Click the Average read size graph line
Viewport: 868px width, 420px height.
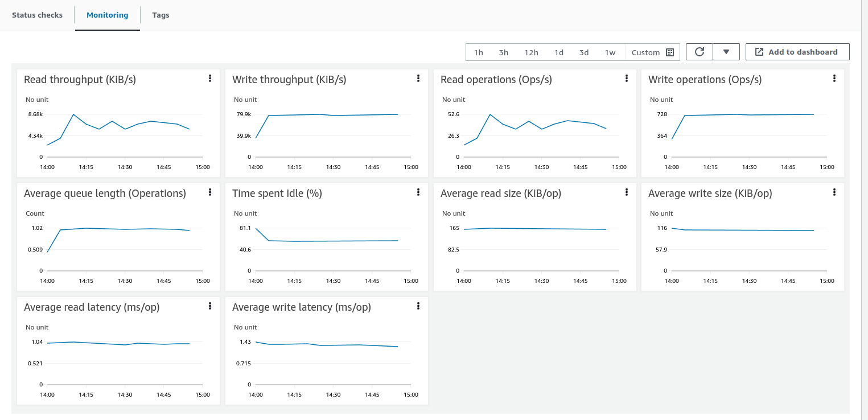pyautogui.click(x=535, y=229)
